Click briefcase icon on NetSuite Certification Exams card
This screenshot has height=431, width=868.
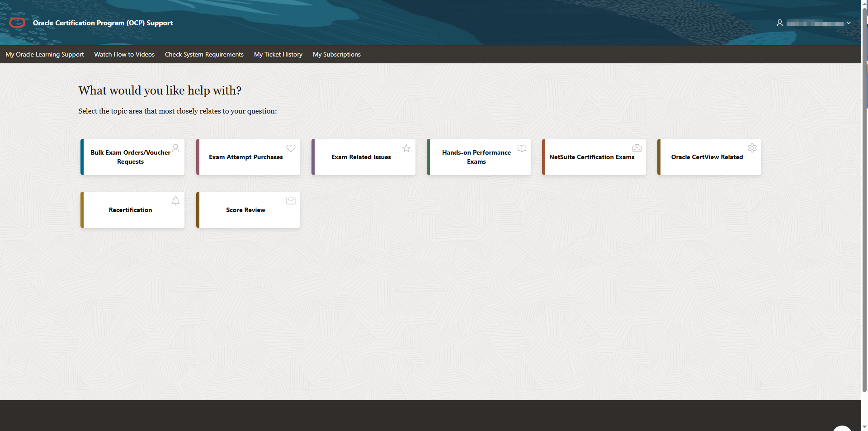pos(637,148)
